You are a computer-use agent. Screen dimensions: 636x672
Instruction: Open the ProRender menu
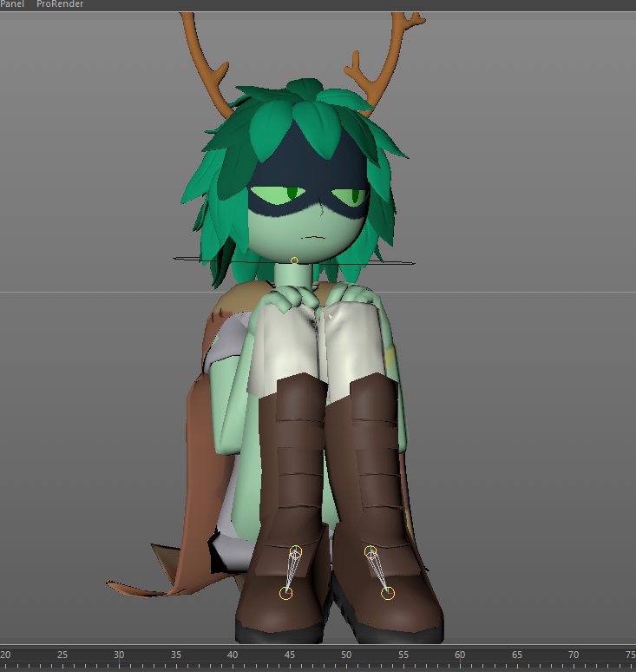click(60, 3)
